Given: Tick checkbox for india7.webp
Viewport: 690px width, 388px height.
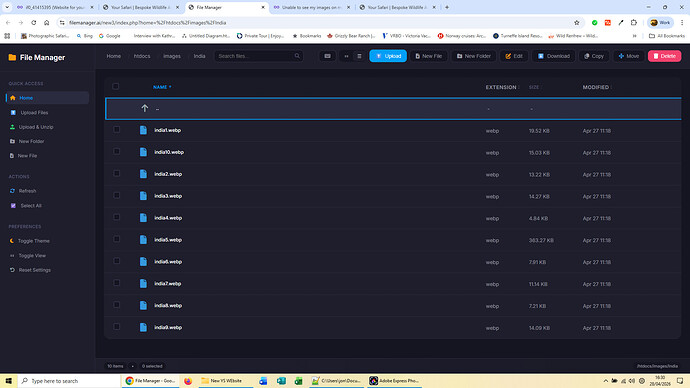Looking at the screenshot, I should pos(116,283).
